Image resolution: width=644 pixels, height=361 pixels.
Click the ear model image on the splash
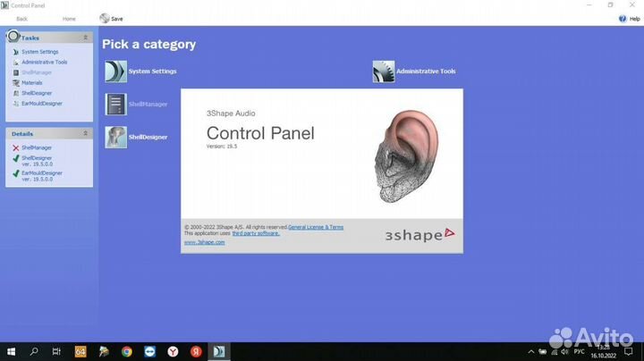pos(406,155)
